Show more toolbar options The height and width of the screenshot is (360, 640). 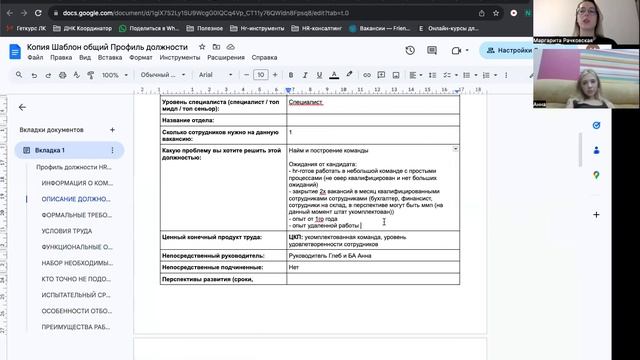pyautogui.click(x=506, y=75)
